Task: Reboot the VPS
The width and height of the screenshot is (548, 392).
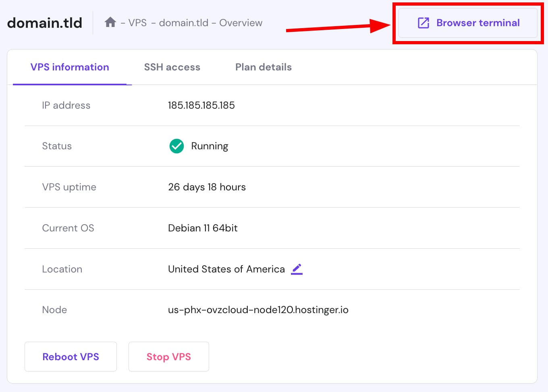Action: coord(71,357)
